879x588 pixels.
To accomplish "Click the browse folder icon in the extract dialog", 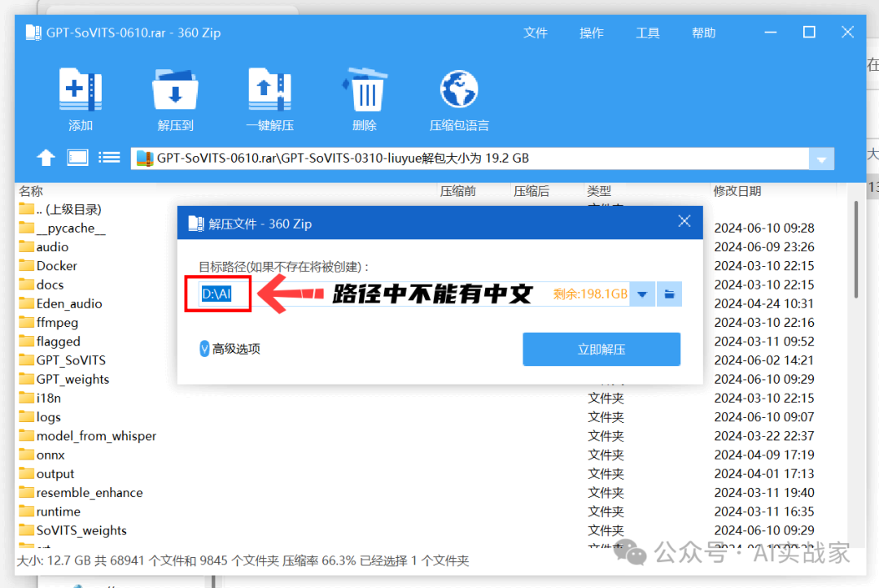I will pyautogui.click(x=669, y=294).
